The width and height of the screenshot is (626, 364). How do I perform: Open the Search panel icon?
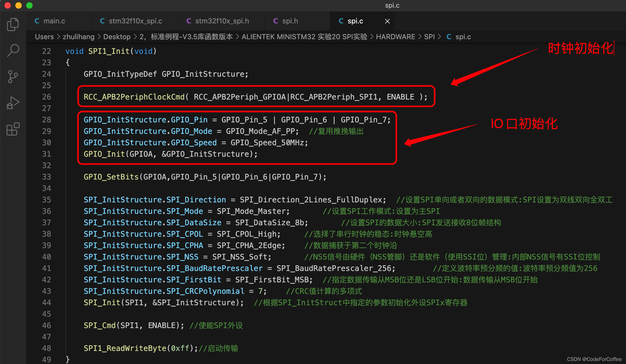coord(13,50)
